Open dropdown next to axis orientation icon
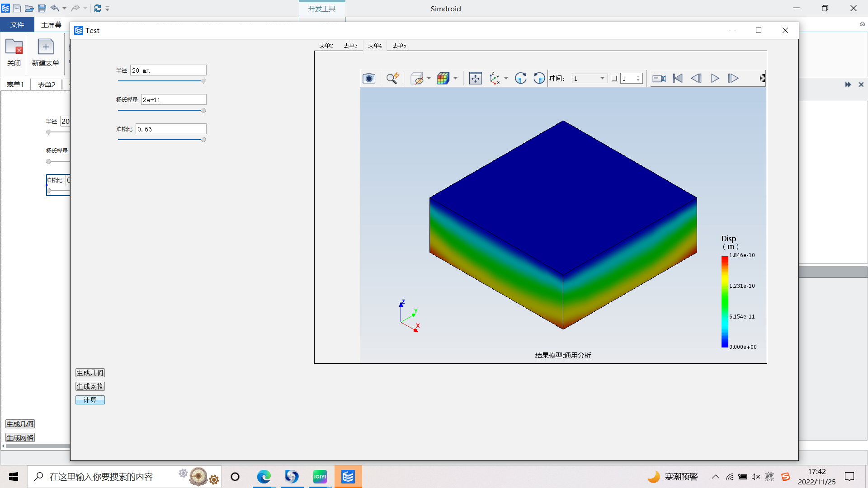This screenshot has height=488, width=868. pos(506,79)
